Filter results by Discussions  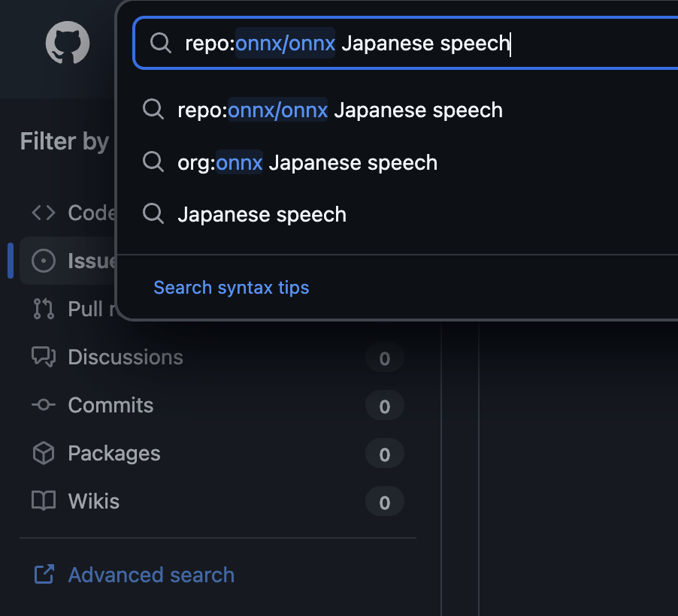[x=126, y=357]
